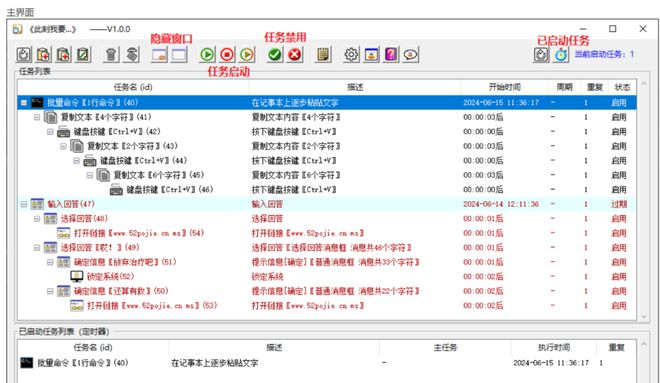Screen dimensions: 660x383
Task: Collapse the 确定信息 放弃治疗吧 (51) node
Action: 50,262
